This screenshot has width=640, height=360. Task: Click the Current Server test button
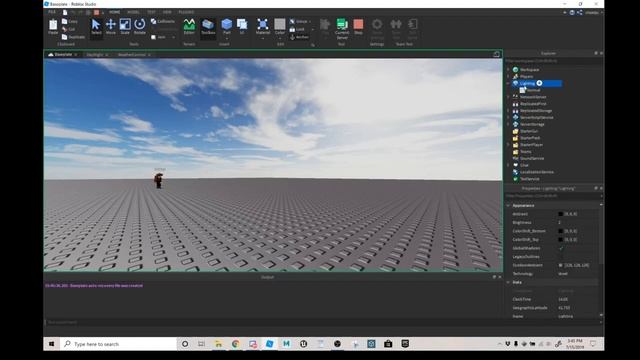click(342, 29)
